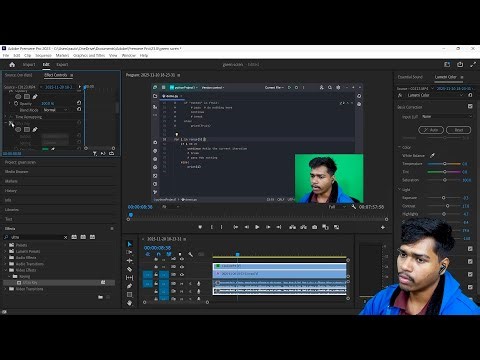Click Go to In point
This screenshot has height=360, width=480.
click(236, 227)
